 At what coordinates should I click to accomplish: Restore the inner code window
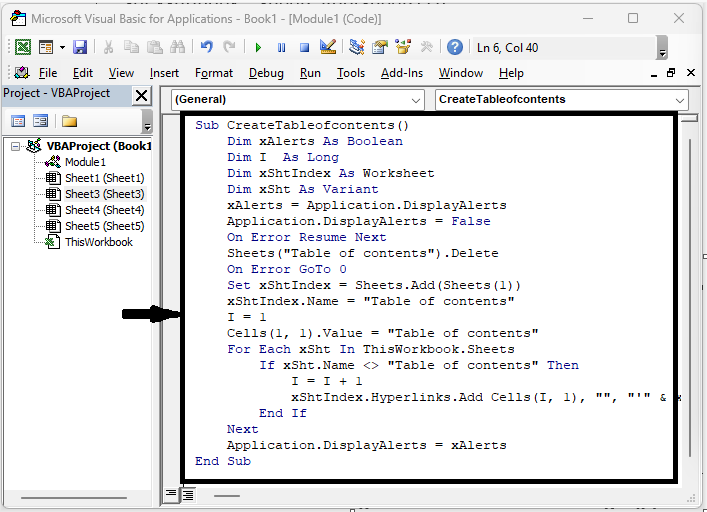[671, 73]
